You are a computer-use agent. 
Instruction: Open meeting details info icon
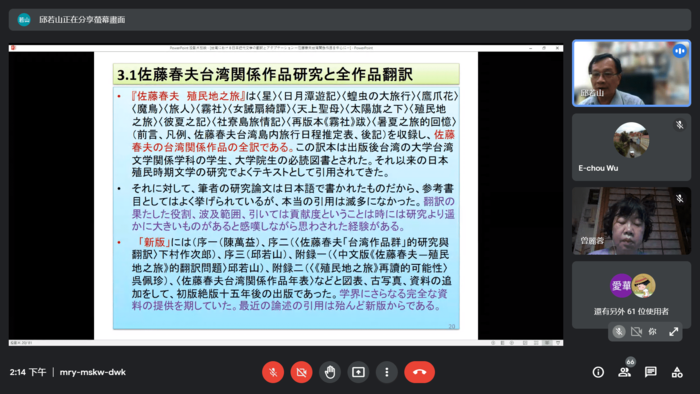(x=598, y=372)
